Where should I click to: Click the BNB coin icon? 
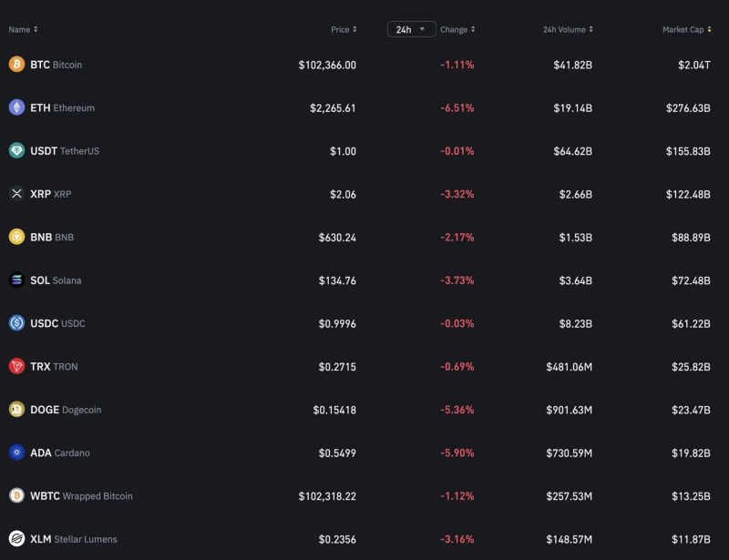16,237
